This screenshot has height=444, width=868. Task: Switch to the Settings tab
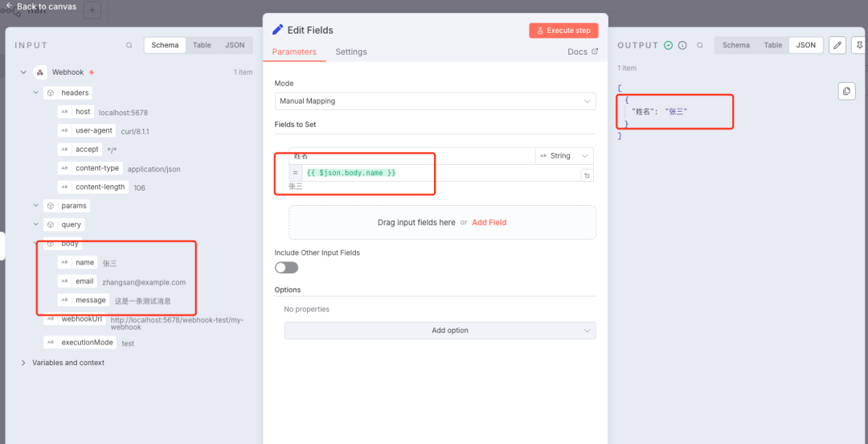tap(351, 51)
